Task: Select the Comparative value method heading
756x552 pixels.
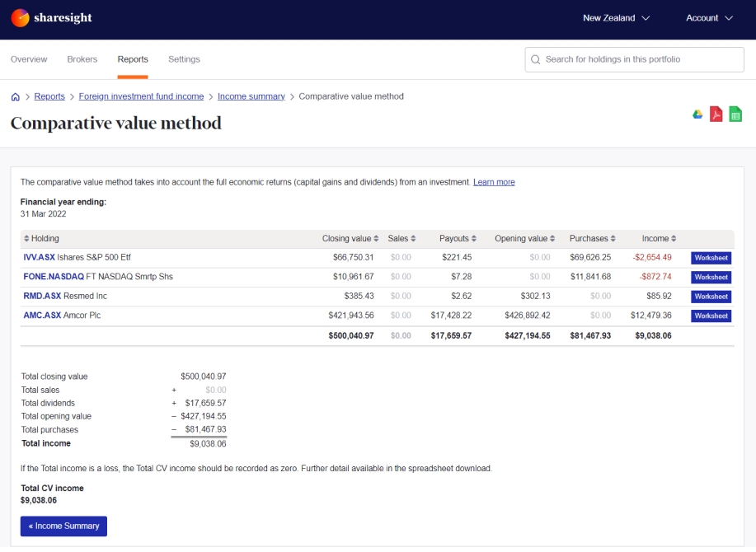Action: click(x=116, y=124)
